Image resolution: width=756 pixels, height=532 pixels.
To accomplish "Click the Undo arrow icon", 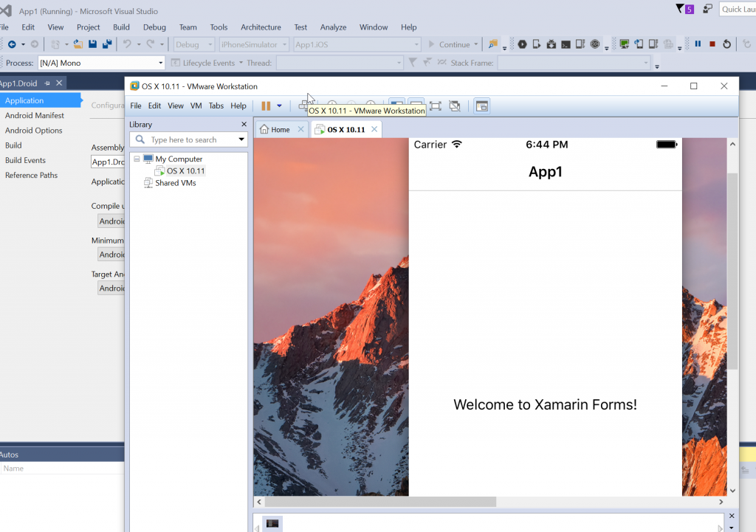I will click(x=127, y=44).
